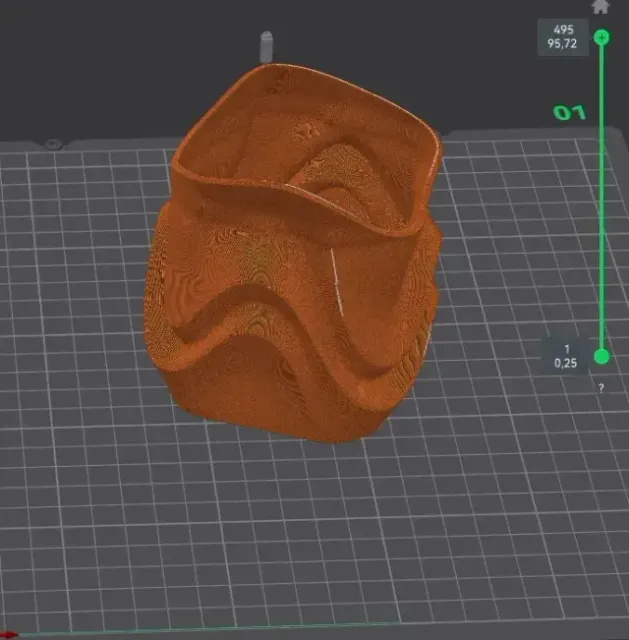Click the plate number 01 label

pos(569,112)
